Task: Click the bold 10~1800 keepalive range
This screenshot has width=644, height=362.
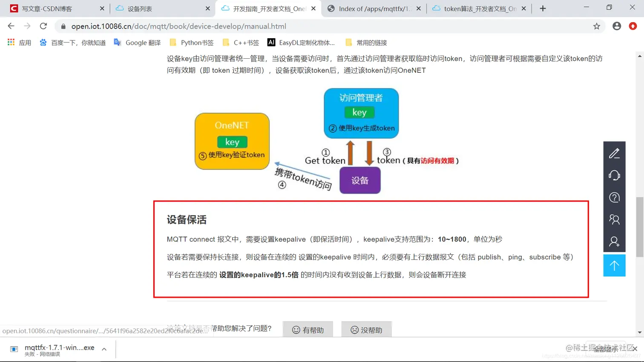Action: pos(452,239)
